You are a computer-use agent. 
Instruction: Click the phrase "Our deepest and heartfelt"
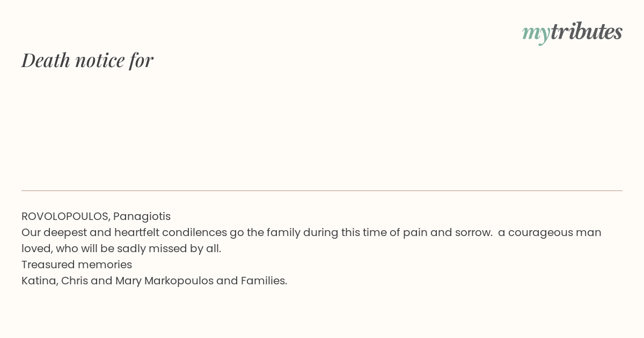coord(90,233)
